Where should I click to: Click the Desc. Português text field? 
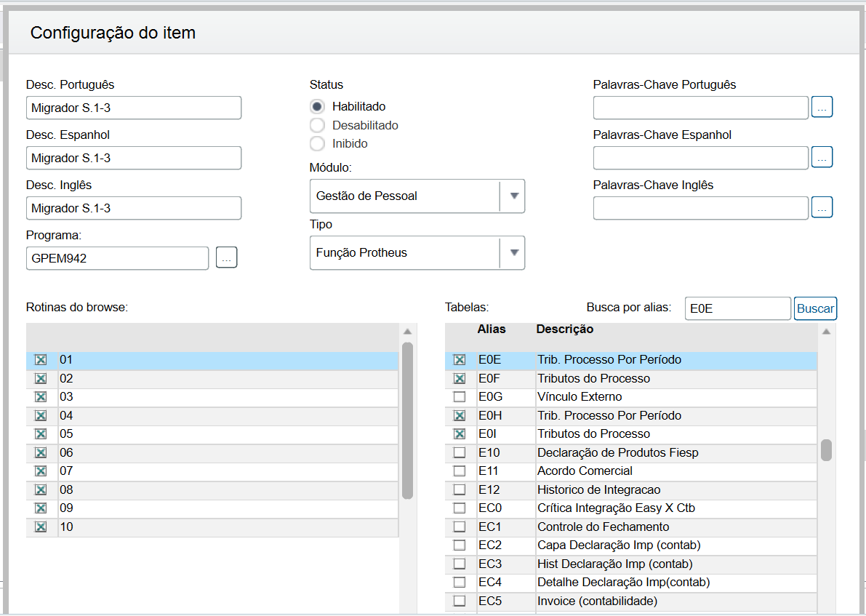point(133,108)
